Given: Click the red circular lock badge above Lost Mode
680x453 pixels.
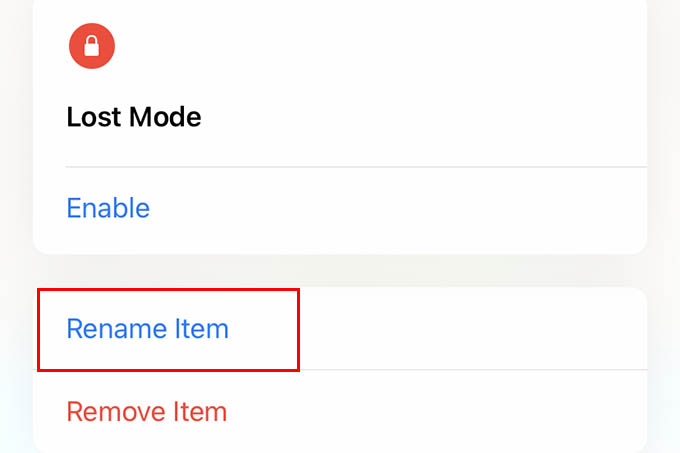Looking at the screenshot, I should coord(92,46).
